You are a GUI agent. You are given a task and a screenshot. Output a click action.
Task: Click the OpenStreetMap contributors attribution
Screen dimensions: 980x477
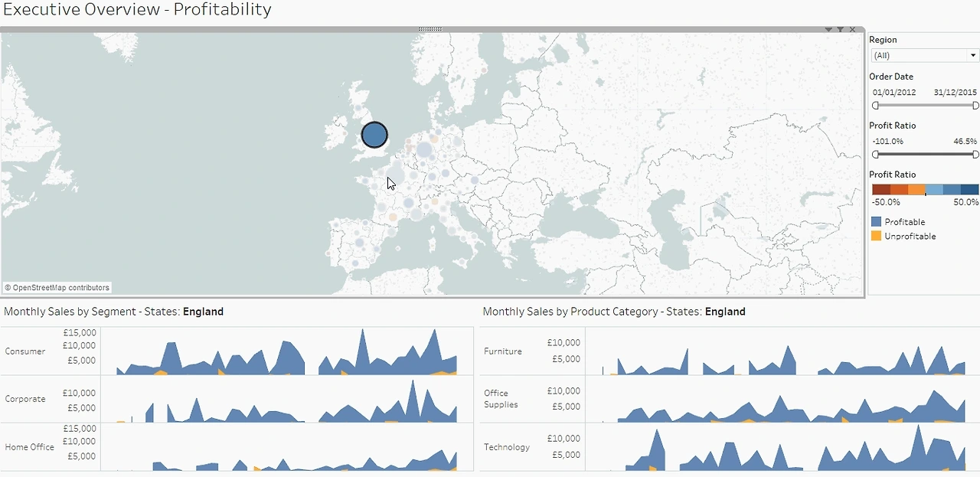57,288
